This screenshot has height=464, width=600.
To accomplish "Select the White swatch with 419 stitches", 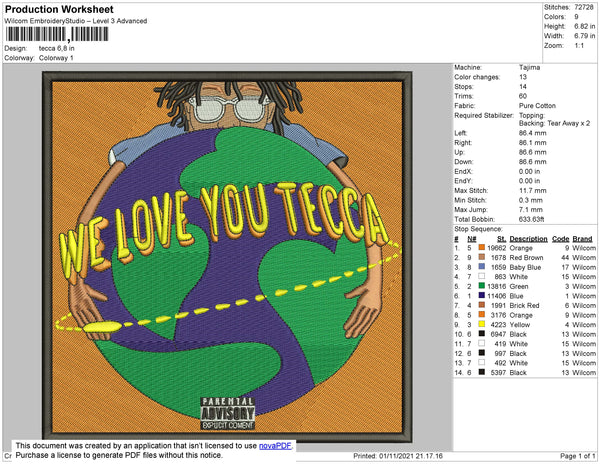I will (x=482, y=344).
